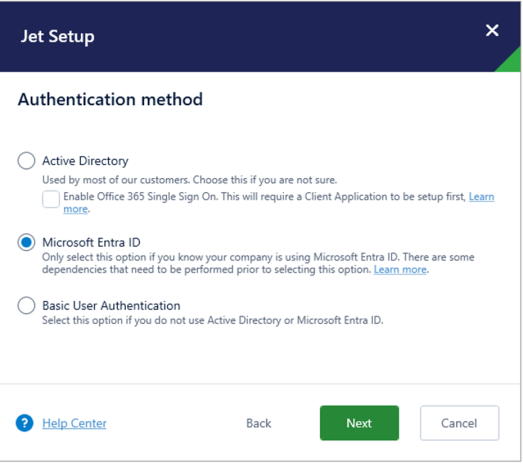This screenshot has height=466, width=523.
Task: Click the 'Authentication method' heading
Action: (110, 99)
